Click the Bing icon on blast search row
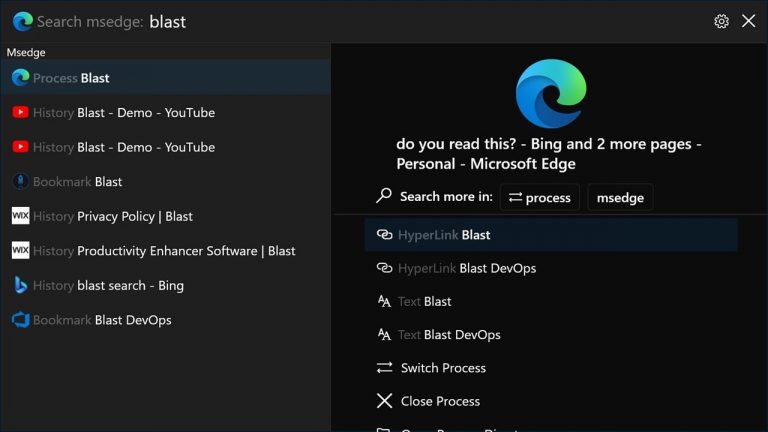Screen dimensions: 768x432 (x=21, y=285)
